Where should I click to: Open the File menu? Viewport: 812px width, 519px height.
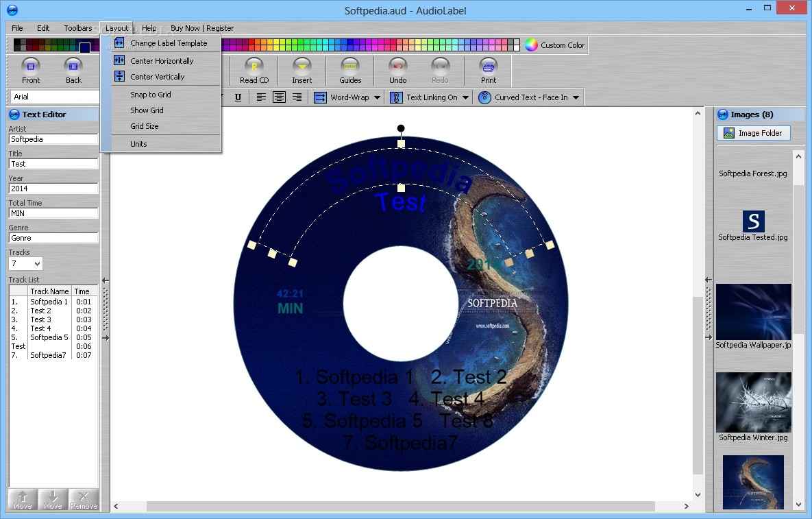point(17,28)
